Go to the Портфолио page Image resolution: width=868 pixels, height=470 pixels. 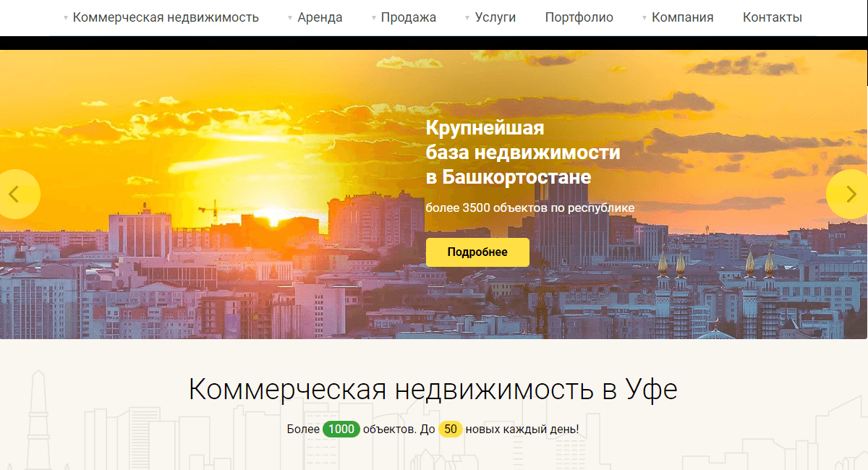pyautogui.click(x=579, y=17)
